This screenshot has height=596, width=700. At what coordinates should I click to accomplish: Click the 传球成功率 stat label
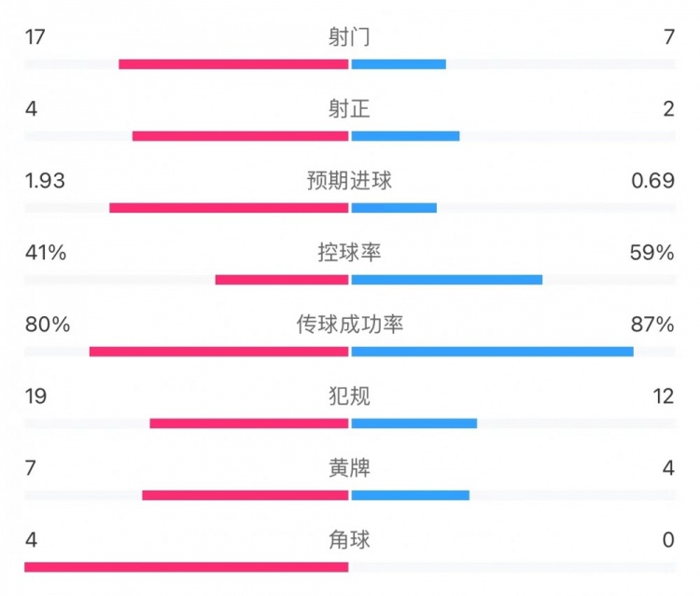[350, 325]
